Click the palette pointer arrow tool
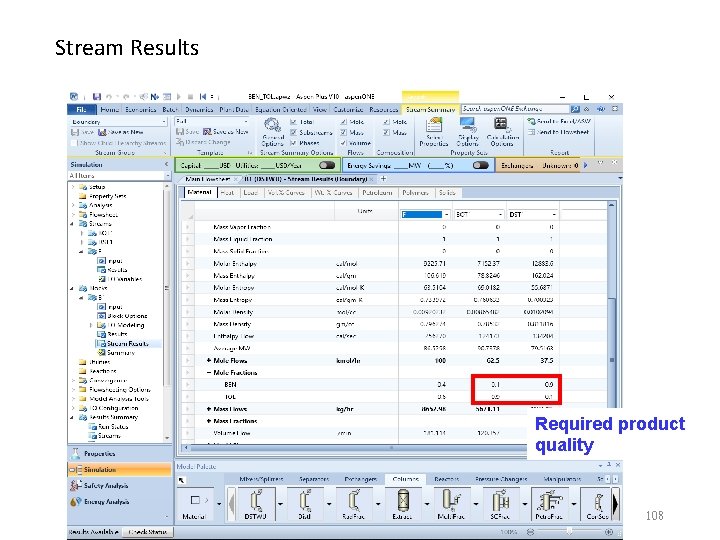This screenshot has width=720, height=540. click(182, 480)
